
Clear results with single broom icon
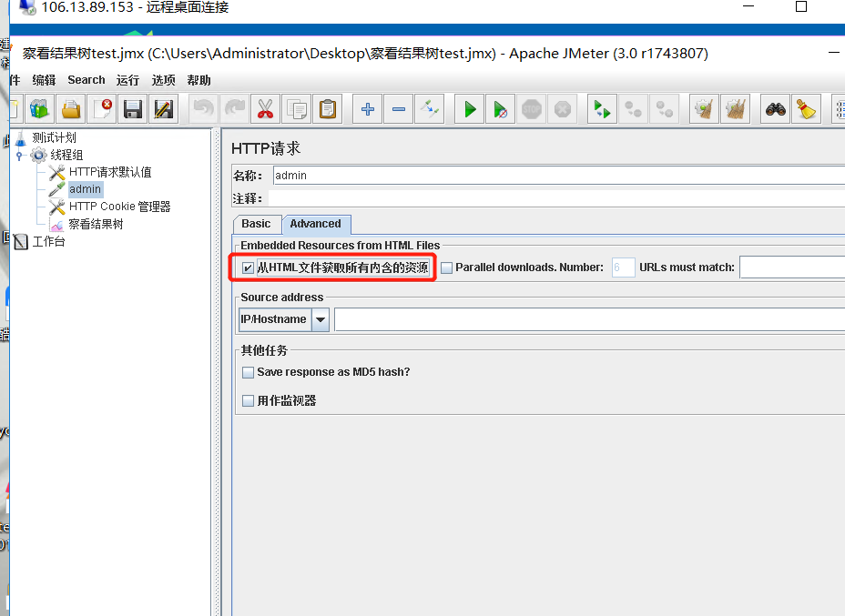coord(705,109)
